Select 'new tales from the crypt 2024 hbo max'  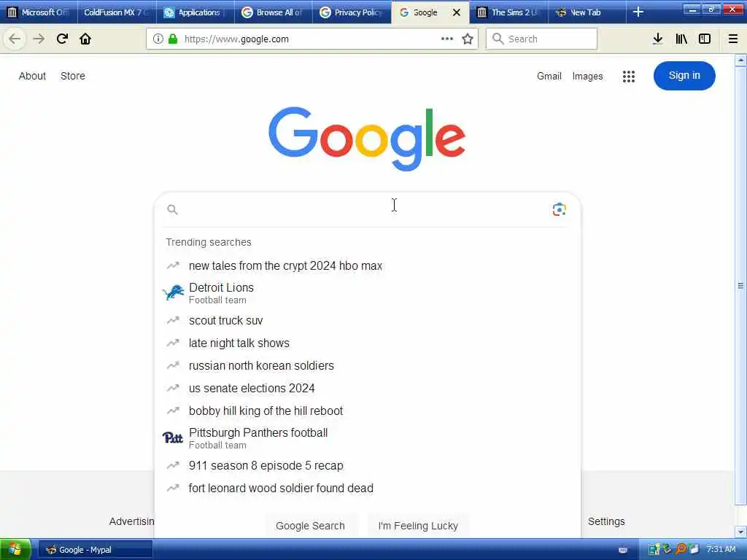coord(368,265)
